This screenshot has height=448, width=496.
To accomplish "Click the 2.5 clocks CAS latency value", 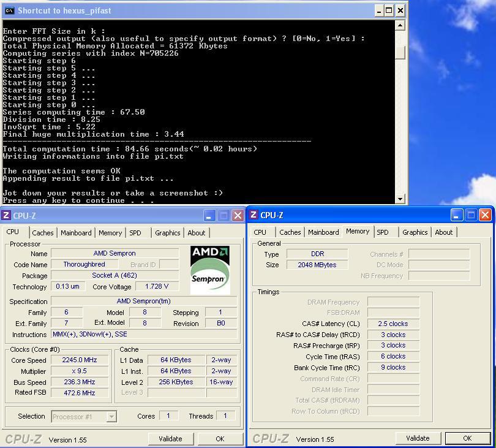I will click(x=393, y=324).
